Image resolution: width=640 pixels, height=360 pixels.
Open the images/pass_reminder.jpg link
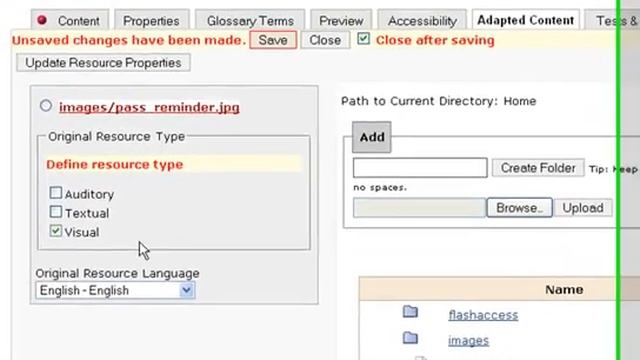[x=149, y=107]
